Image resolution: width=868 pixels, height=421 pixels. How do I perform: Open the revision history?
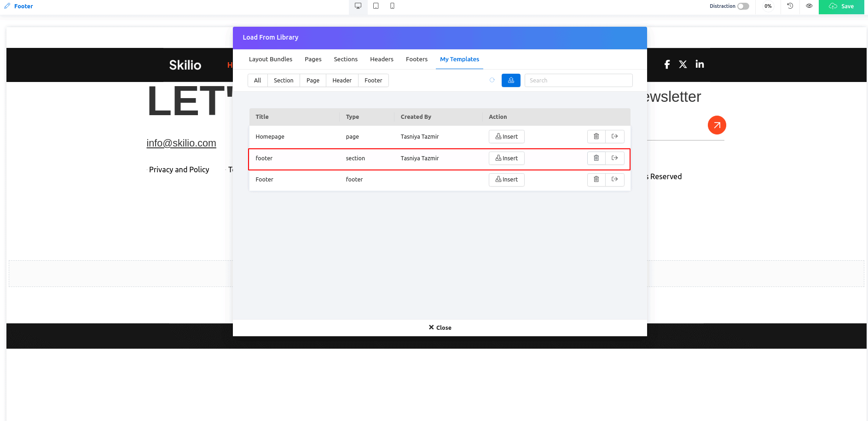point(790,6)
